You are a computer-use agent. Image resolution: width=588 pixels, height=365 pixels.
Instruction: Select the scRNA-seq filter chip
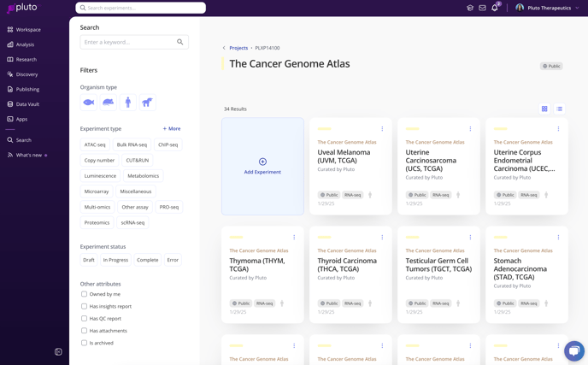coord(132,223)
